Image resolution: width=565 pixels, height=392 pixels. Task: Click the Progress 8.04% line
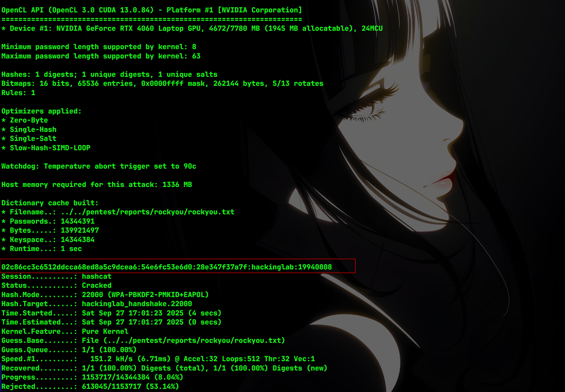(x=92, y=377)
